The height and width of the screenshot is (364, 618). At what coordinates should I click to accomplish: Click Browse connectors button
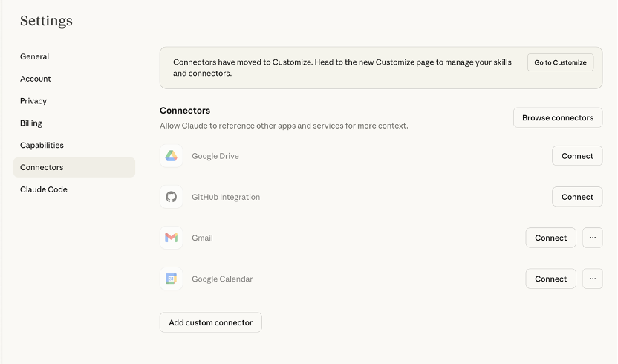(557, 117)
